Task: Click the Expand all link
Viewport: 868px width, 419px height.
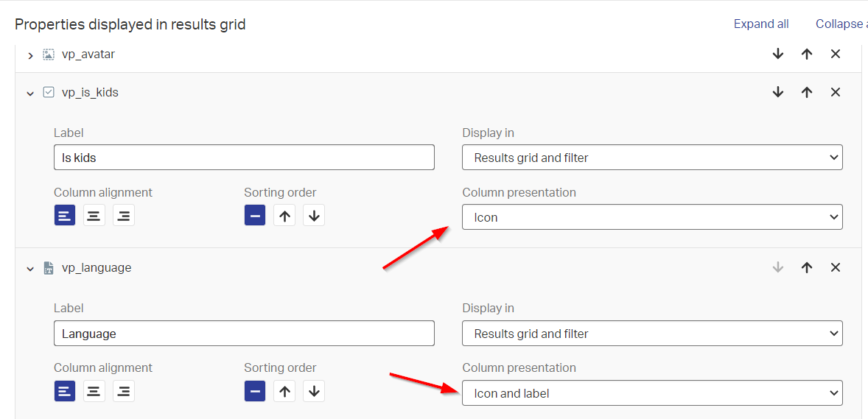Action: [x=761, y=24]
